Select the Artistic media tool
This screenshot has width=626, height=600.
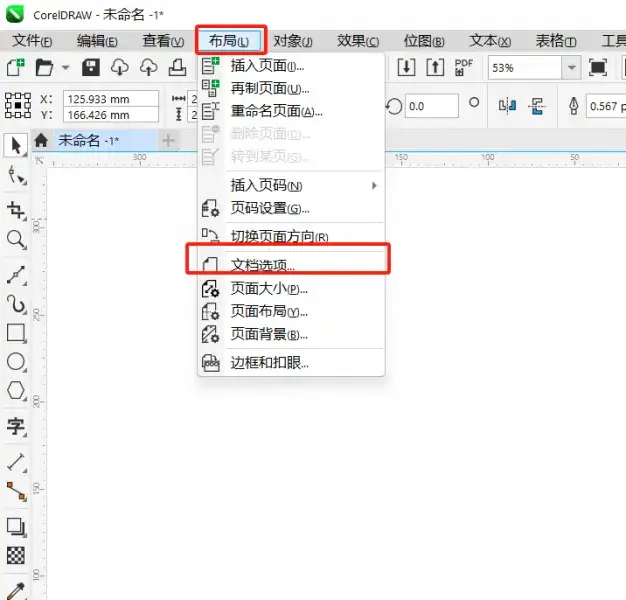tap(16, 304)
